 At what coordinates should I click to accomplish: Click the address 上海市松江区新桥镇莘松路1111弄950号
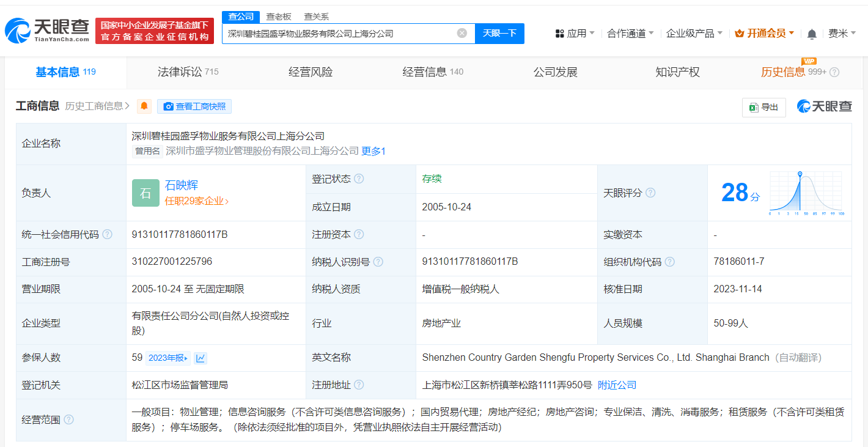point(507,385)
